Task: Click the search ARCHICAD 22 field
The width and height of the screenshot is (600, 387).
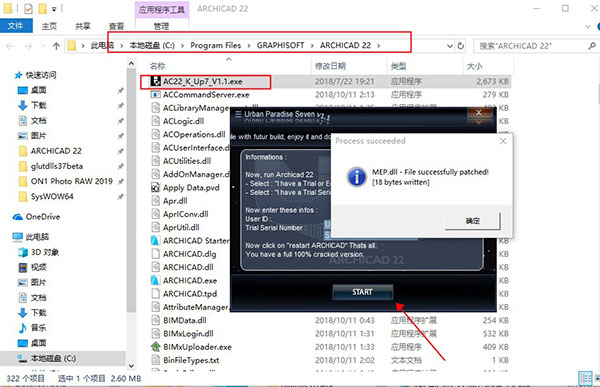Action: click(x=530, y=46)
